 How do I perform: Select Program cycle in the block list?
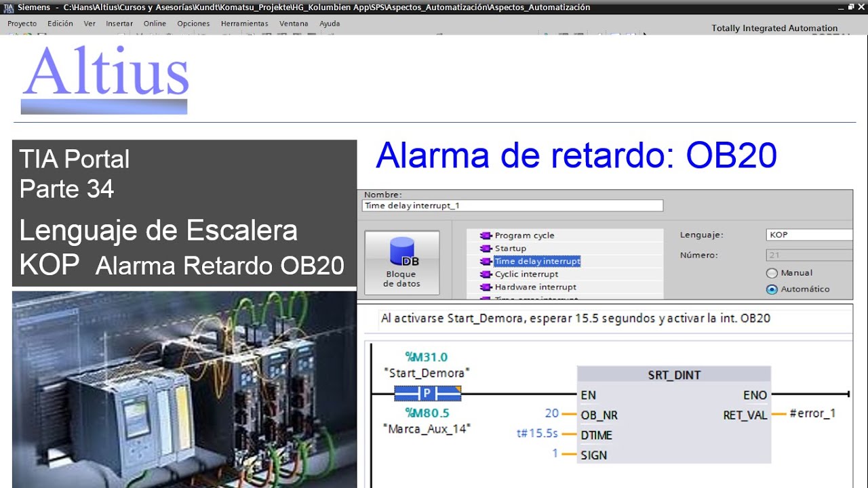524,235
